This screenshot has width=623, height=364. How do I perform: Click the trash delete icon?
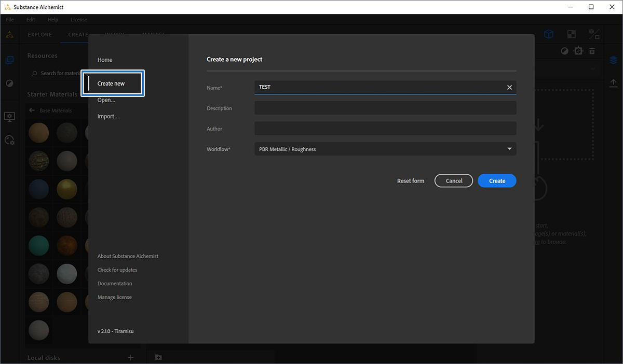592,51
